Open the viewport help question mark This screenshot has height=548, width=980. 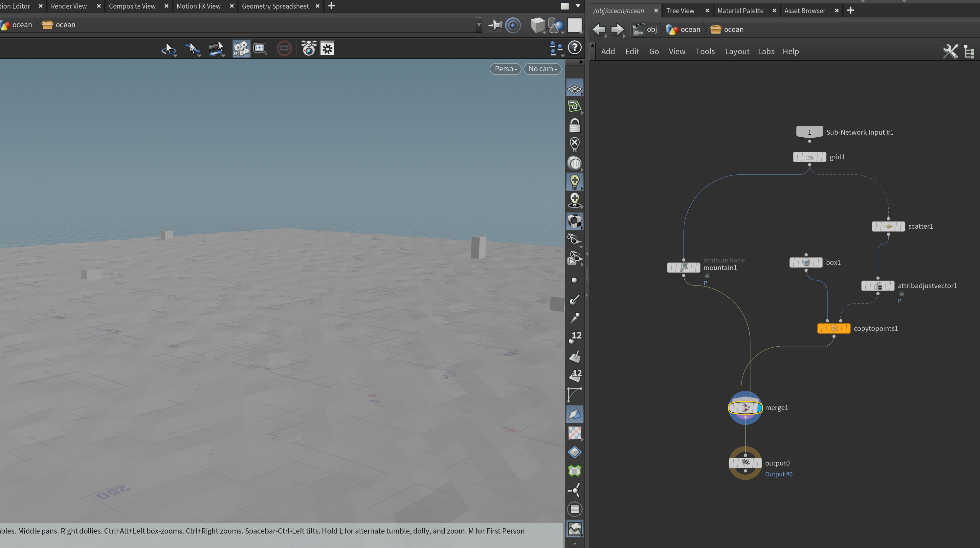click(574, 48)
